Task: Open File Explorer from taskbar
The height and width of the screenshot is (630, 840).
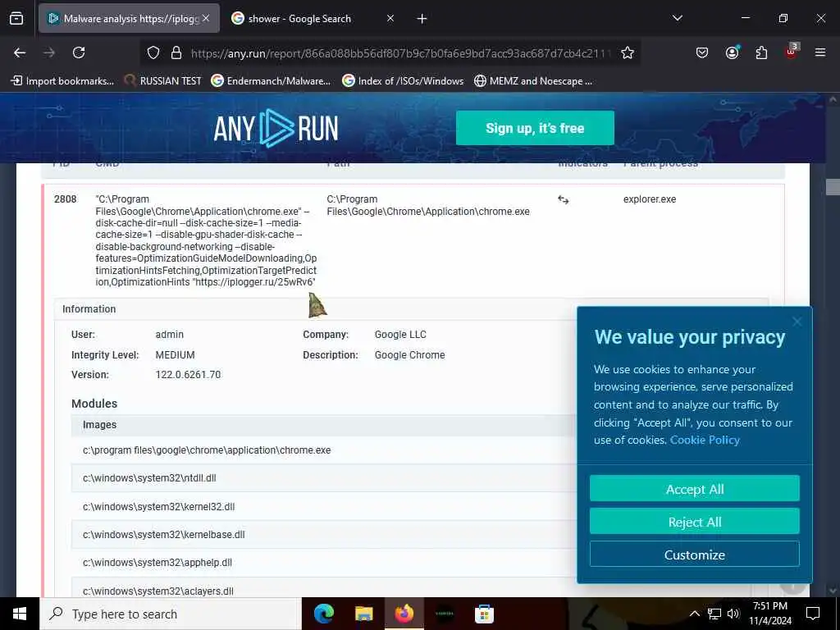Action: click(x=363, y=614)
